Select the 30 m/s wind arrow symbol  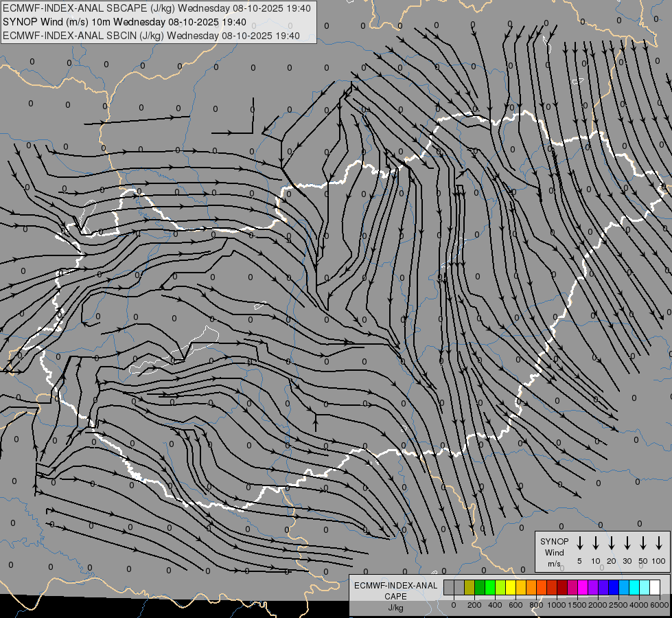pyautogui.click(x=627, y=543)
